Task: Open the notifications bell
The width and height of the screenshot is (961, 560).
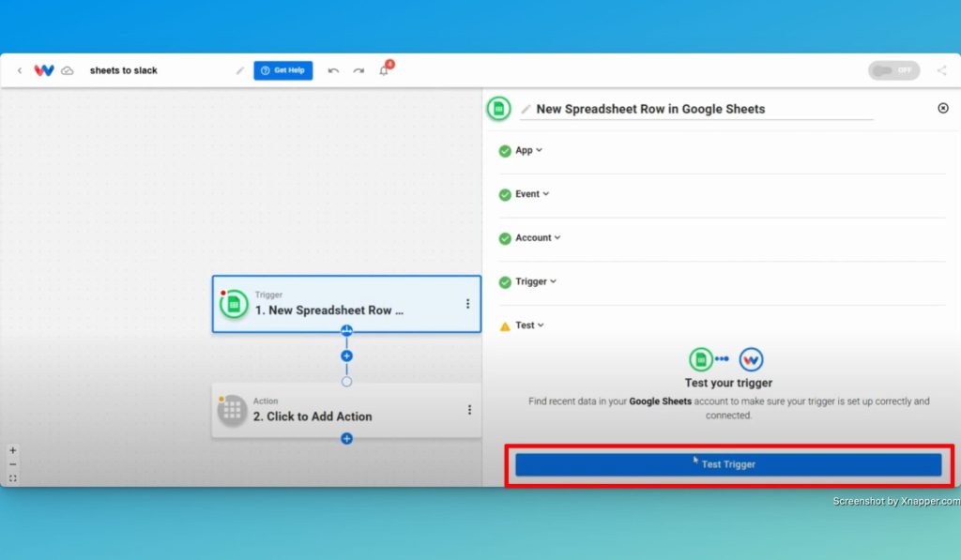Action: tap(384, 69)
